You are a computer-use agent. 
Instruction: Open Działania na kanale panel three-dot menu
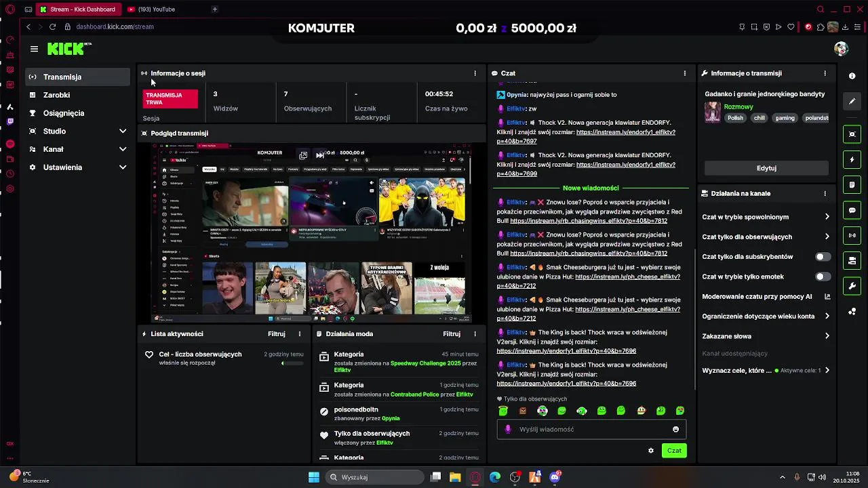(825, 193)
